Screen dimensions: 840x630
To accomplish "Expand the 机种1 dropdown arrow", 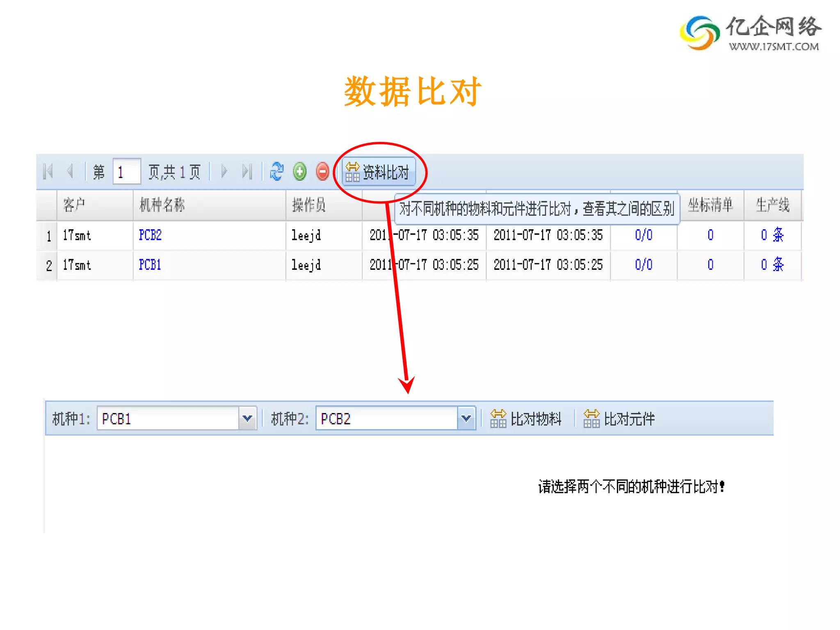I will pos(247,418).
